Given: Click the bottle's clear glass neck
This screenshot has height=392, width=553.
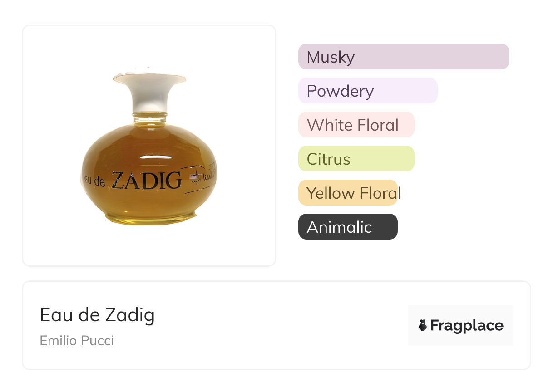Looking at the screenshot, I should point(149,118).
